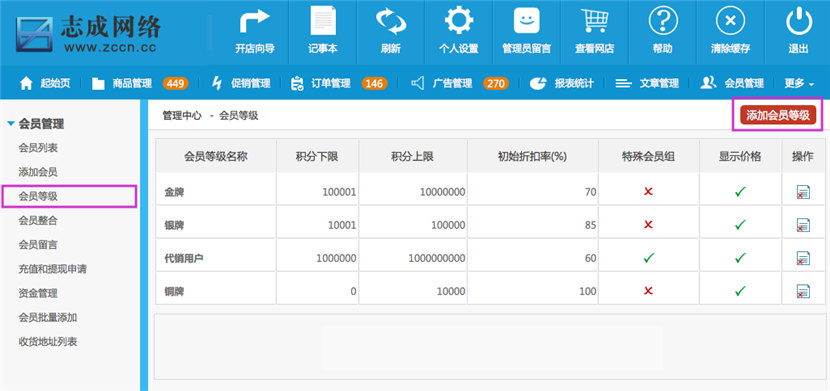
Task: Click 文章管理 lines icon
Action: click(624, 84)
